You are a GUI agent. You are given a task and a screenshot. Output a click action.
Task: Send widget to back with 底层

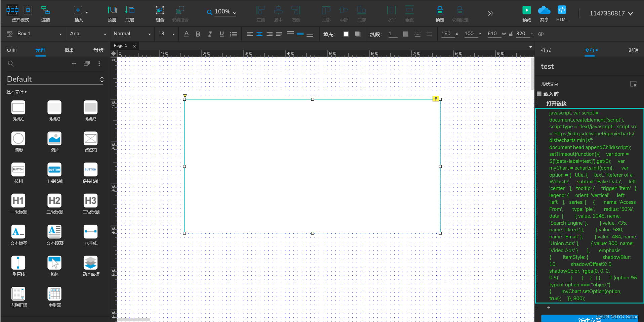coord(130,10)
